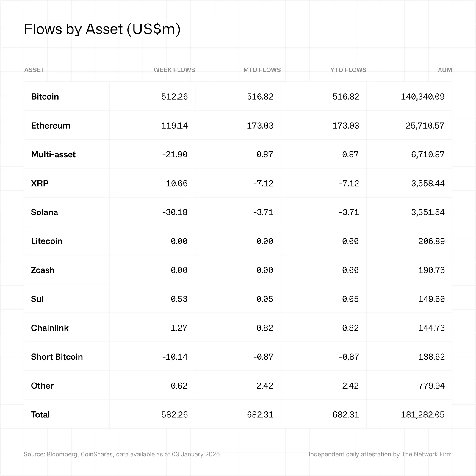The width and height of the screenshot is (476, 476).
Task: Click the Litecoin asset name
Action: click(47, 241)
